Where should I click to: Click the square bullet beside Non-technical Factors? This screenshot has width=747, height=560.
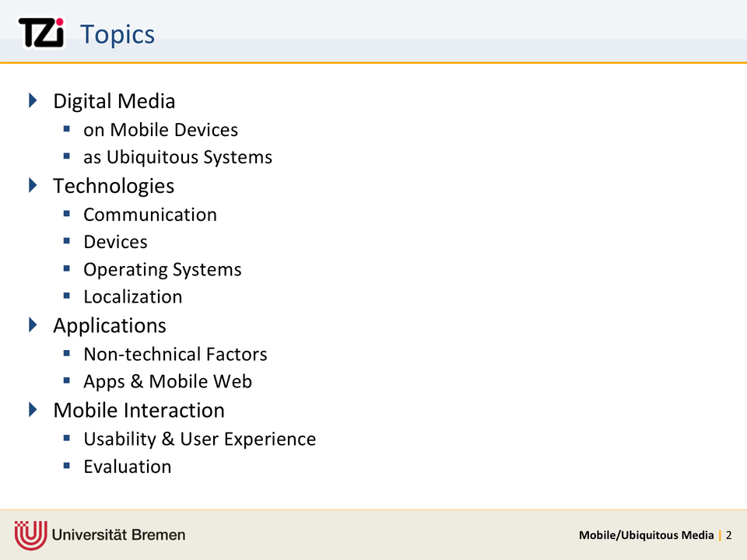tap(67, 354)
